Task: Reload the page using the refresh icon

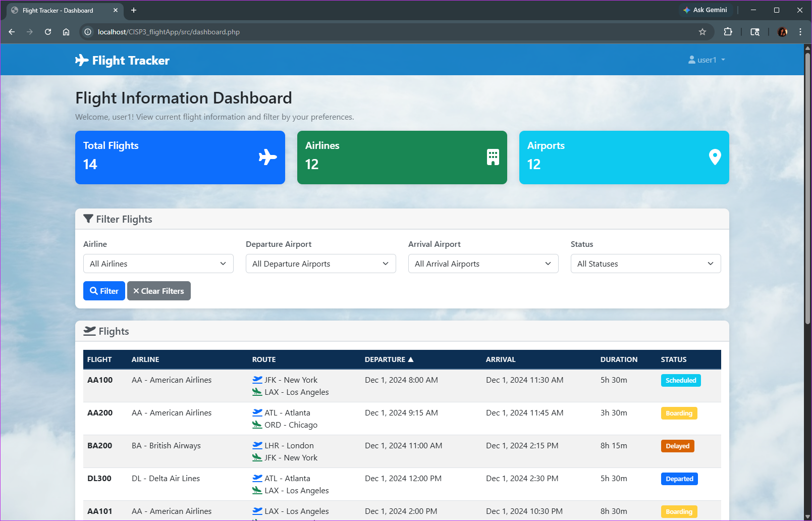Action: 48,32
